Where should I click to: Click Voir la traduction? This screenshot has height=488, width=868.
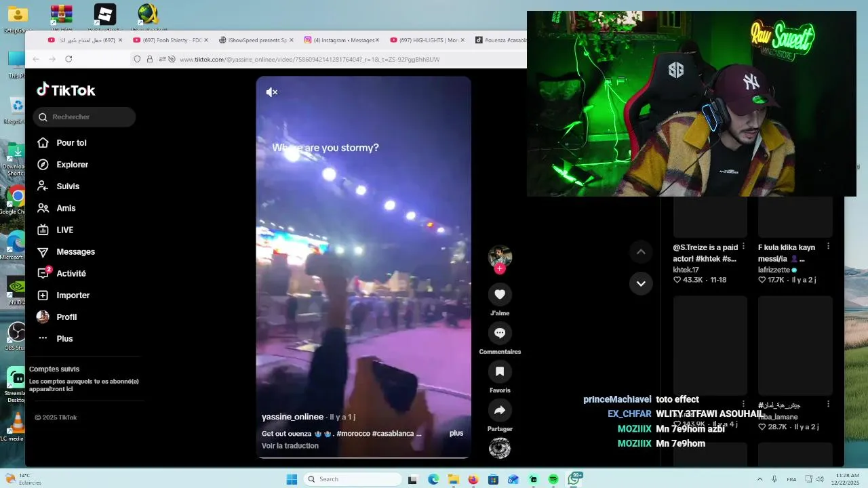pyautogui.click(x=290, y=446)
